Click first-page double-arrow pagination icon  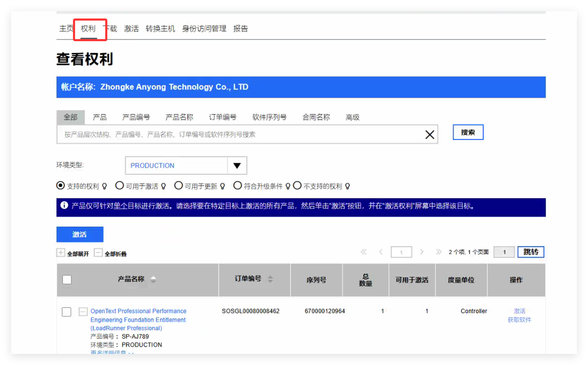pyautogui.click(x=363, y=252)
